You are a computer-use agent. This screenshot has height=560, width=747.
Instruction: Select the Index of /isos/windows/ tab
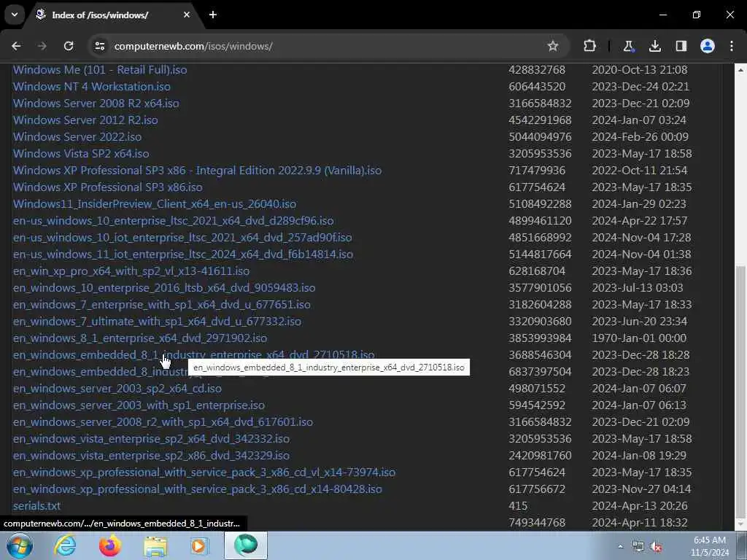113,16
